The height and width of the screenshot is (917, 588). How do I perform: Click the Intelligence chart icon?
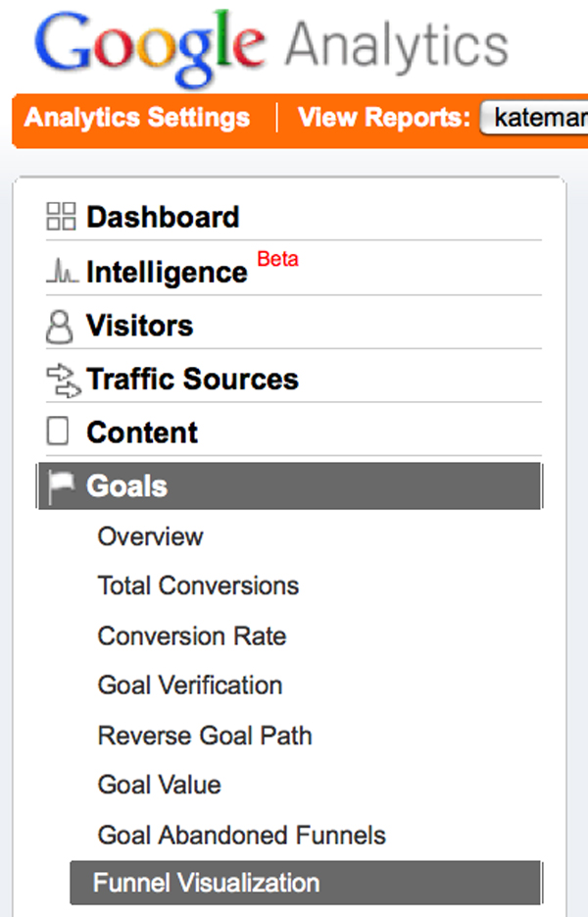point(61,273)
